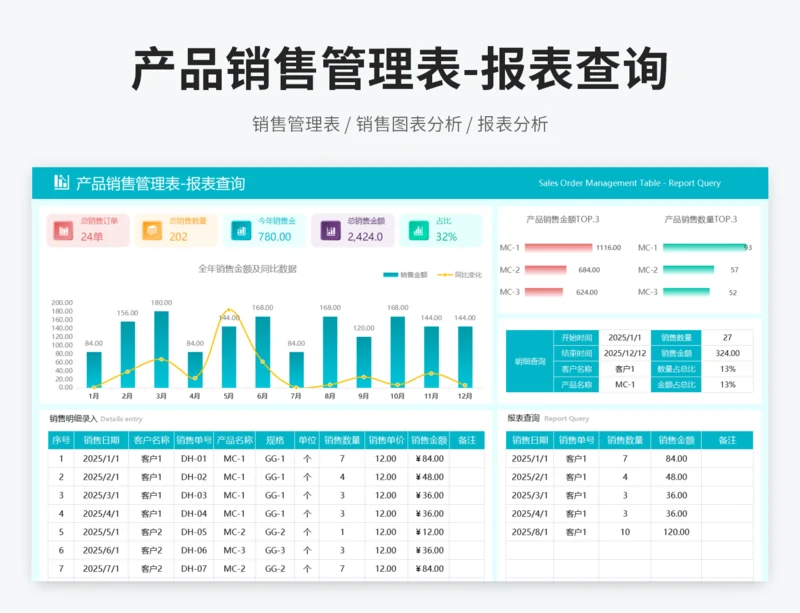The width and height of the screenshot is (800, 613).
Task: Click the 9月 bar labeled 120.00
Action: tap(364, 362)
